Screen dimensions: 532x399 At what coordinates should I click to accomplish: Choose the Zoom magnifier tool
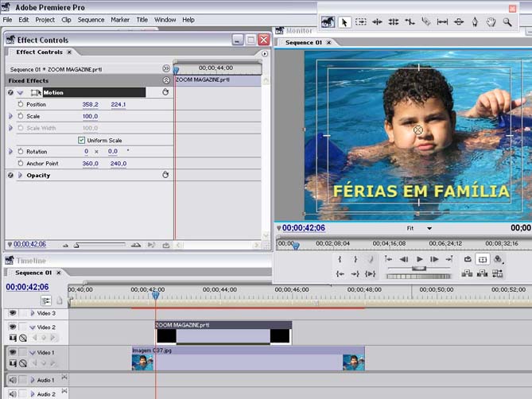click(x=507, y=22)
